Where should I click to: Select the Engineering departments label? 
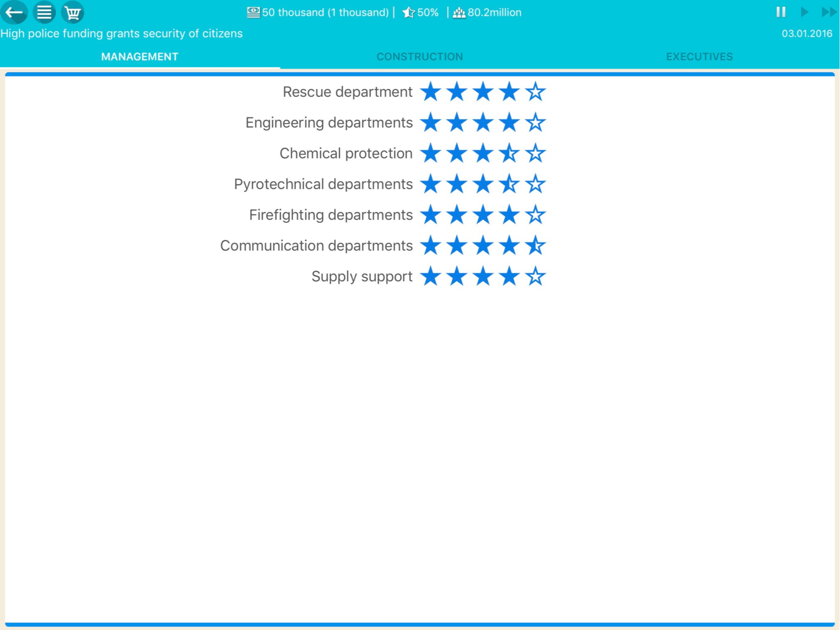click(x=329, y=123)
